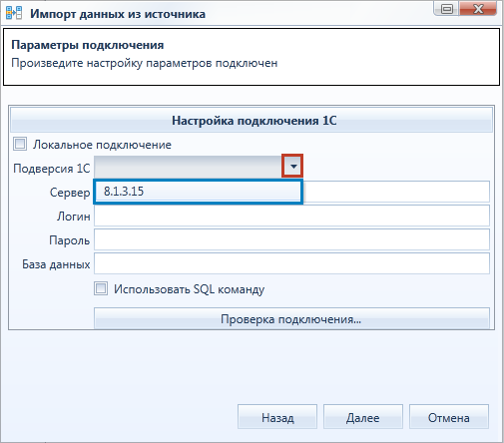
Task: Restore the dialog window size
Action: click(447, 9)
